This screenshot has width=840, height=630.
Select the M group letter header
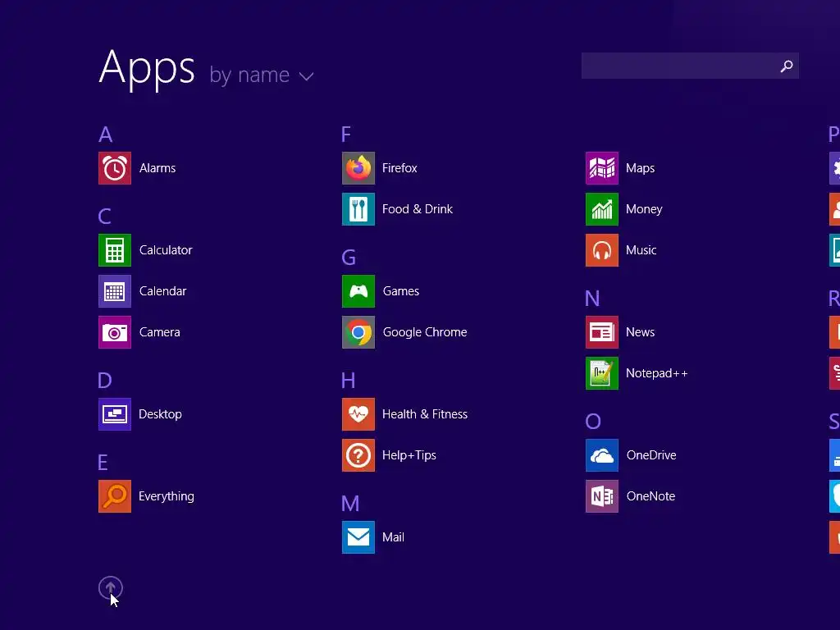350,504
